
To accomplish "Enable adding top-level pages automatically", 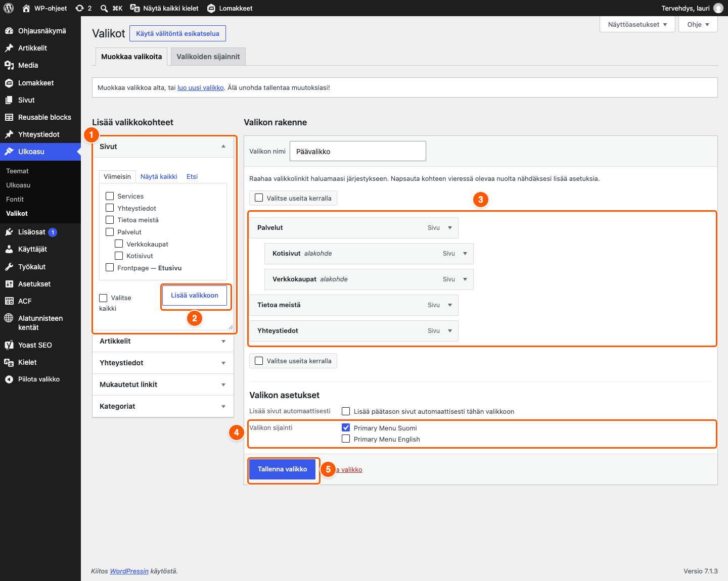I will 346,411.
